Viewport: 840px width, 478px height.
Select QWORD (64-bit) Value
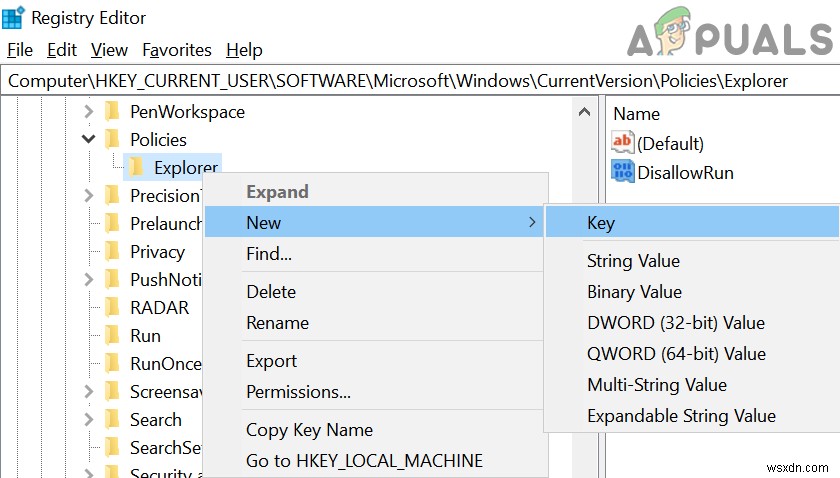pos(692,354)
